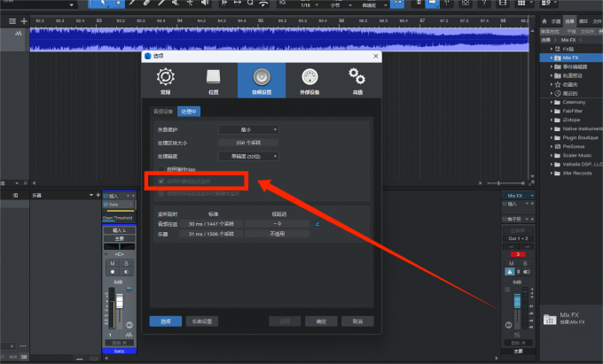Open the 高级 (Advanced) options page
The height and width of the screenshot is (364, 603).
click(357, 81)
